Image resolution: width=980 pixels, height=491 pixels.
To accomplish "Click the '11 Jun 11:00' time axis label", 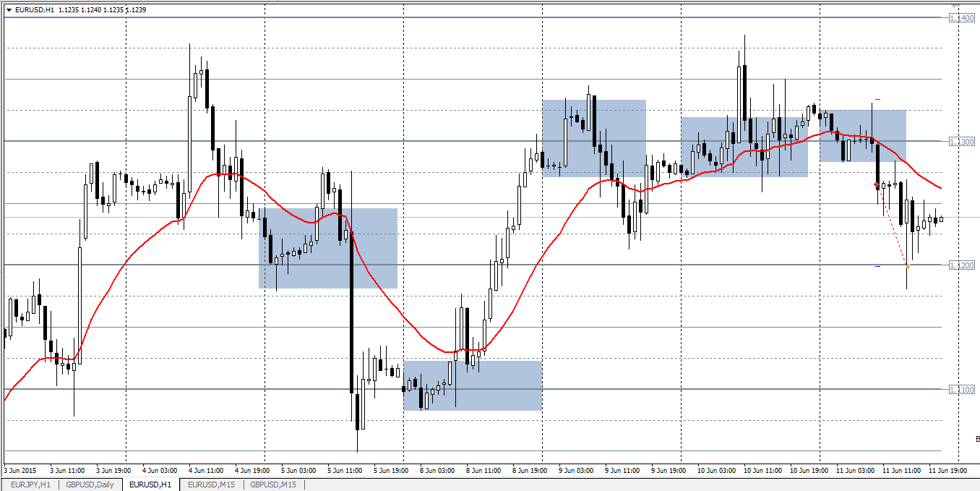I will 901,470.
